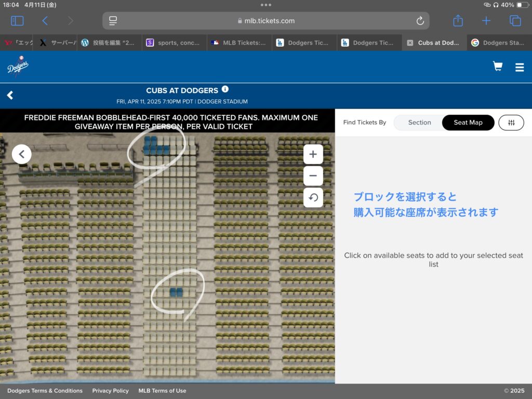Open the Safari share sheet
Screen dimensions: 532x399
pos(458,20)
